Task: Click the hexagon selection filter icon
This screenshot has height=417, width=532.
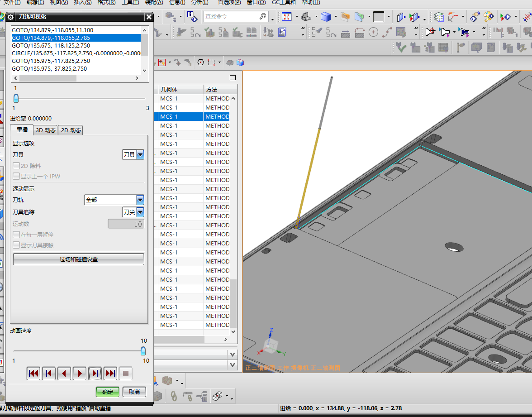Action: 200,62
